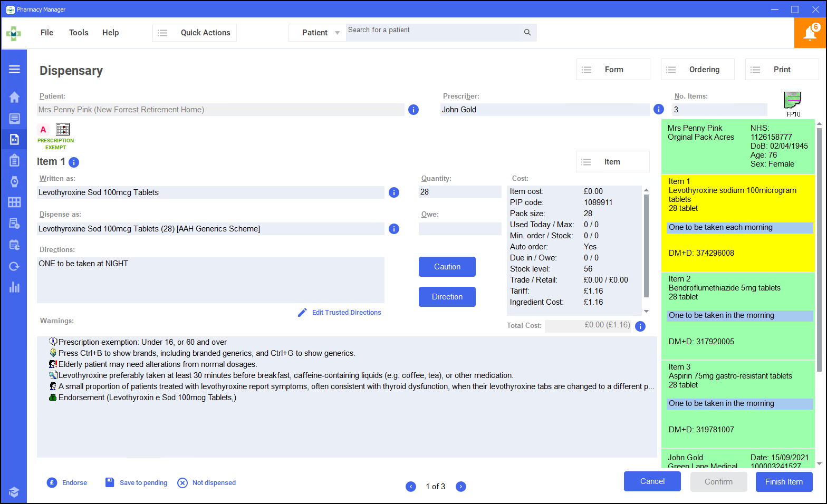Expand the hamburger sidebar menu
This screenshot has width=827, height=504.
14,69
